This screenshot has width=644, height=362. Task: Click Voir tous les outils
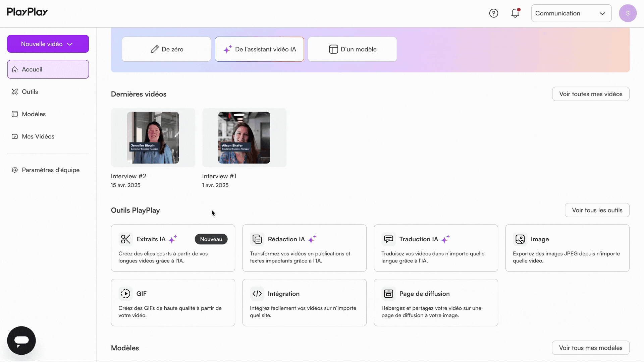tap(597, 210)
